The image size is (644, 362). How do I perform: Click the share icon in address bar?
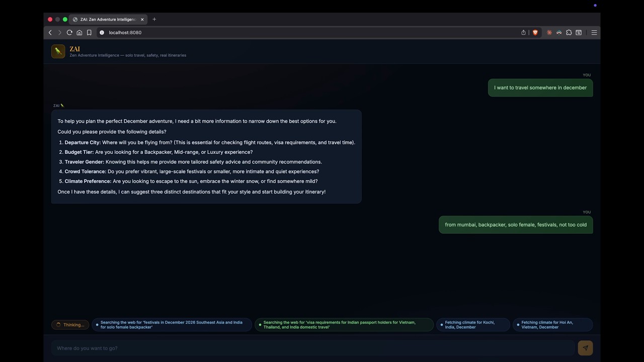tap(523, 33)
